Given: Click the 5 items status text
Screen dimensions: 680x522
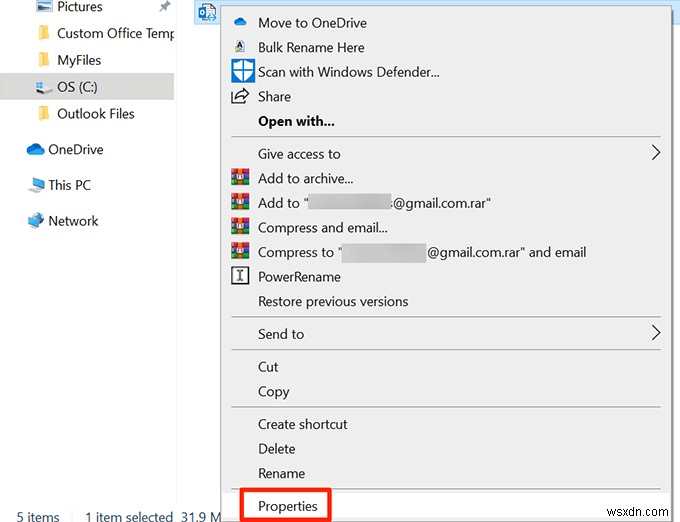Looking at the screenshot, I should point(38,516).
